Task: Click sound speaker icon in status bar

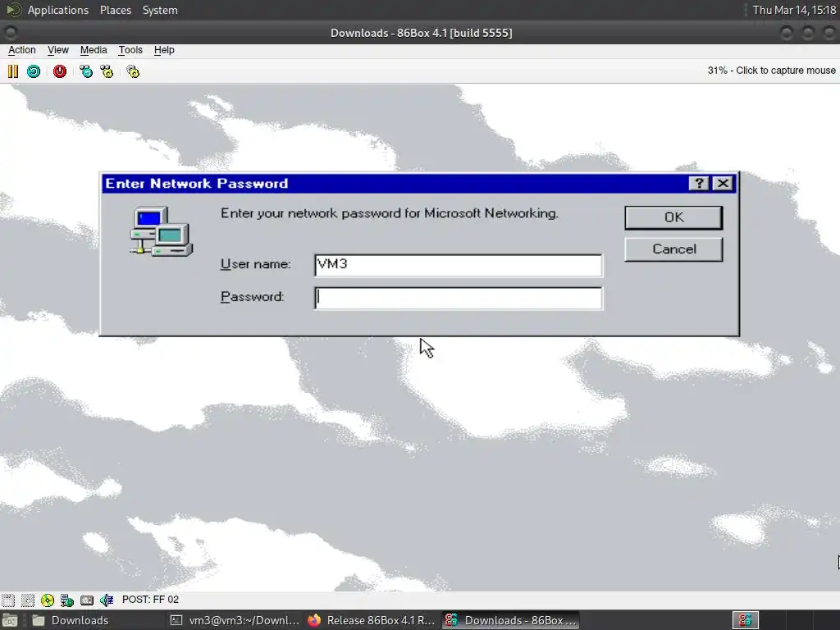Action: coord(107,600)
